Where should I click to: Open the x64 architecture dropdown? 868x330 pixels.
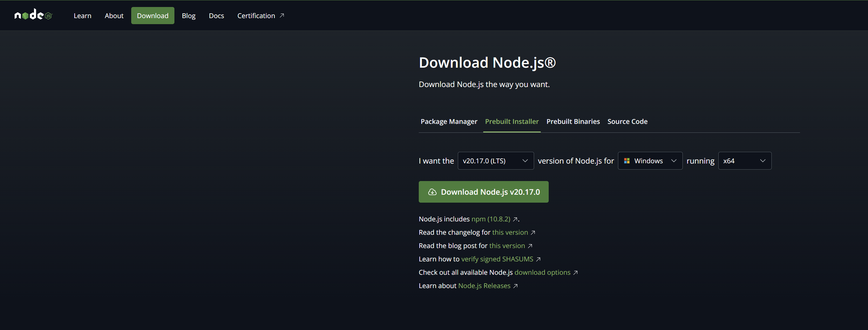pyautogui.click(x=745, y=161)
